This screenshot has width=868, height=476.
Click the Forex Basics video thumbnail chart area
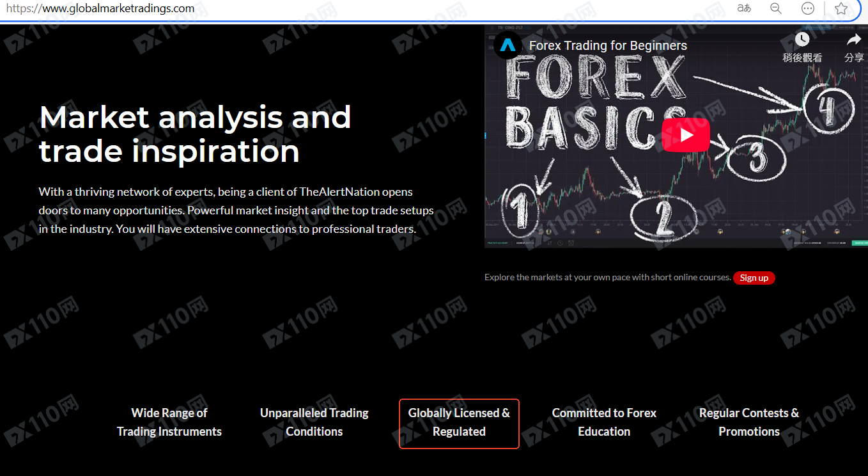(575, 192)
